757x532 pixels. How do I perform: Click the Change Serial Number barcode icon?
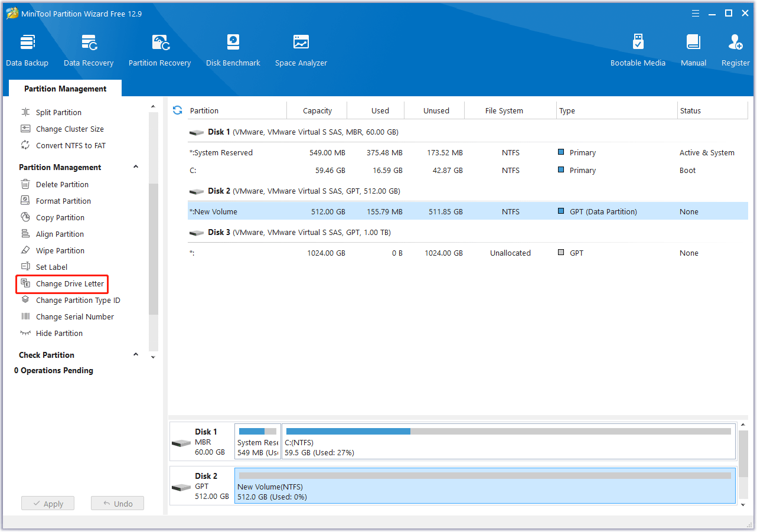25,316
